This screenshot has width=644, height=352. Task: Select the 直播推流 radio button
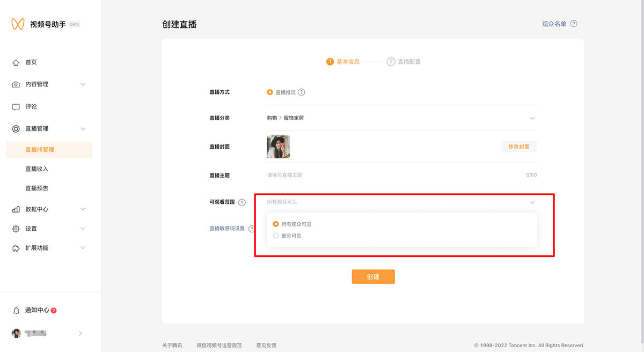270,92
